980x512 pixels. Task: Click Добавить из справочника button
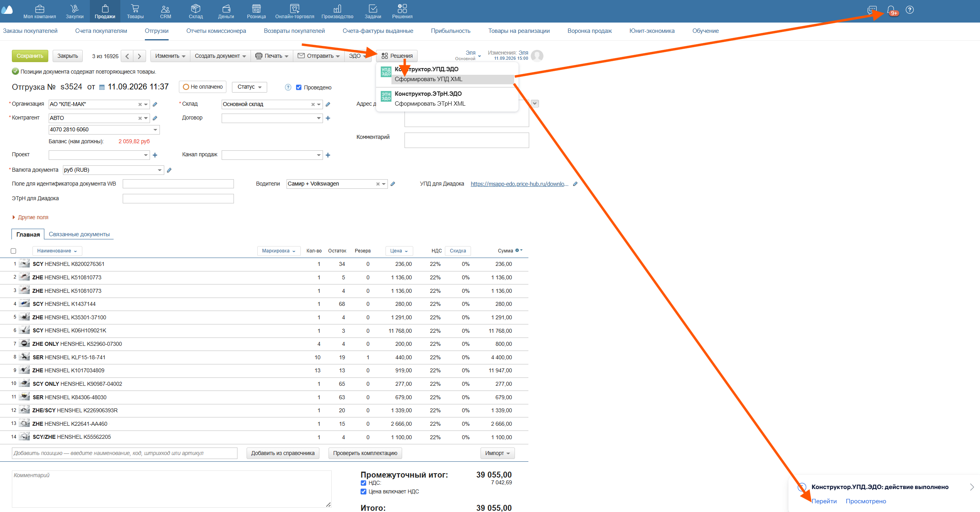tap(283, 453)
